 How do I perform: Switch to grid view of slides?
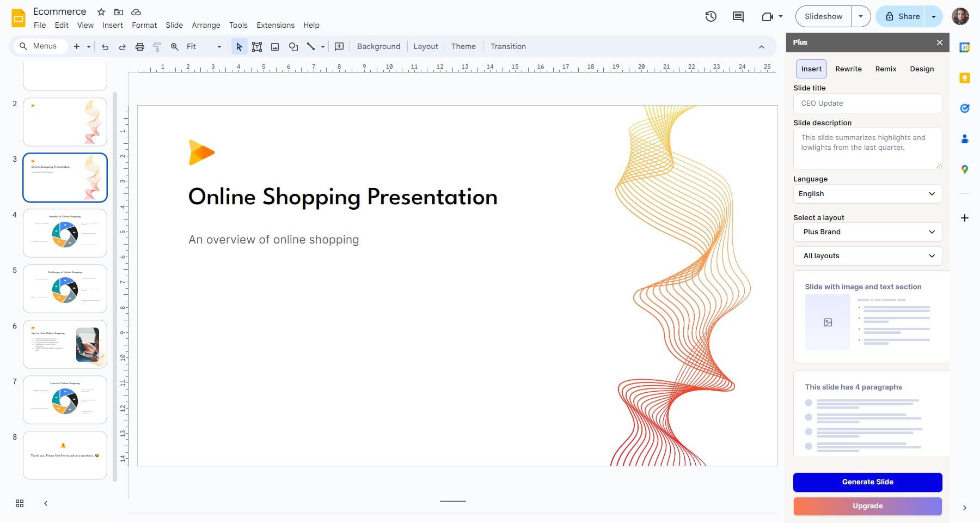click(19, 503)
